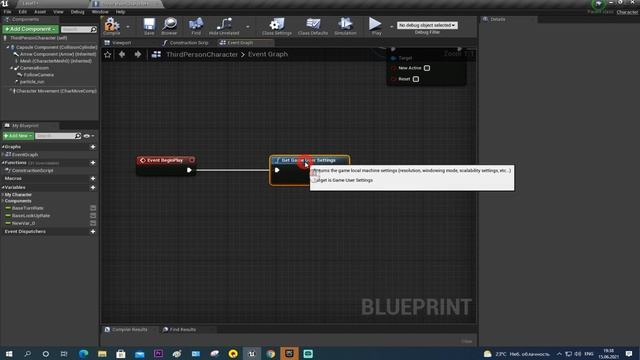
Task: Open the Asset menu
Action: (40, 12)
